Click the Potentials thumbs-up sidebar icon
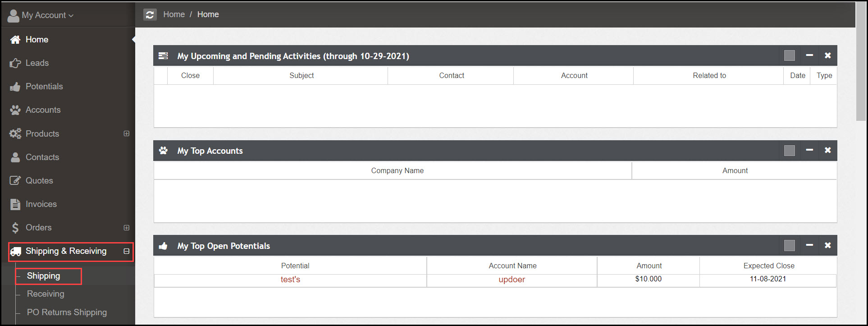Viewport: 868px width, 326px height. tap(15, 87)
